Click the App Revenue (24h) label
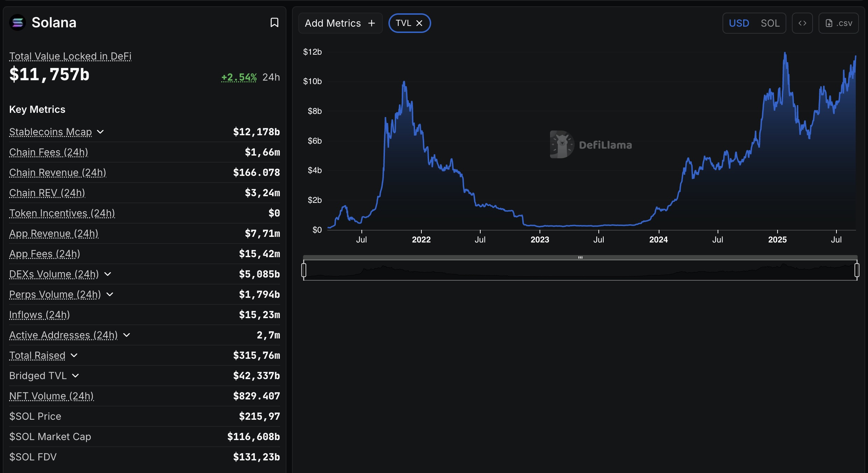The width and height of the screenshot is (868, 473). pos(54,233)
